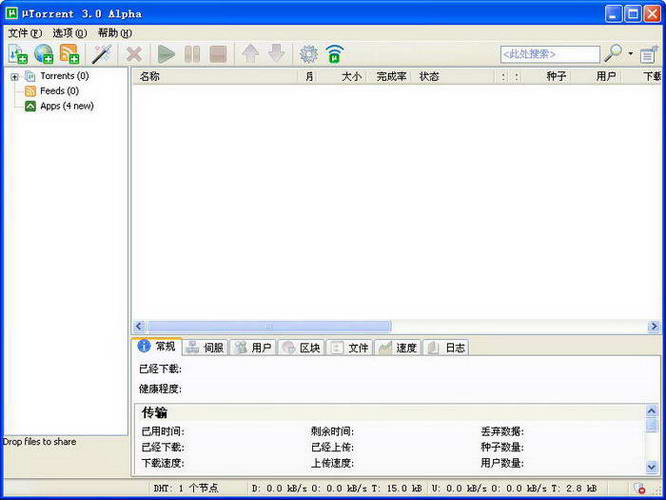Open the 帮助(H) menu
666x500 pixels.
pos(115,33)
